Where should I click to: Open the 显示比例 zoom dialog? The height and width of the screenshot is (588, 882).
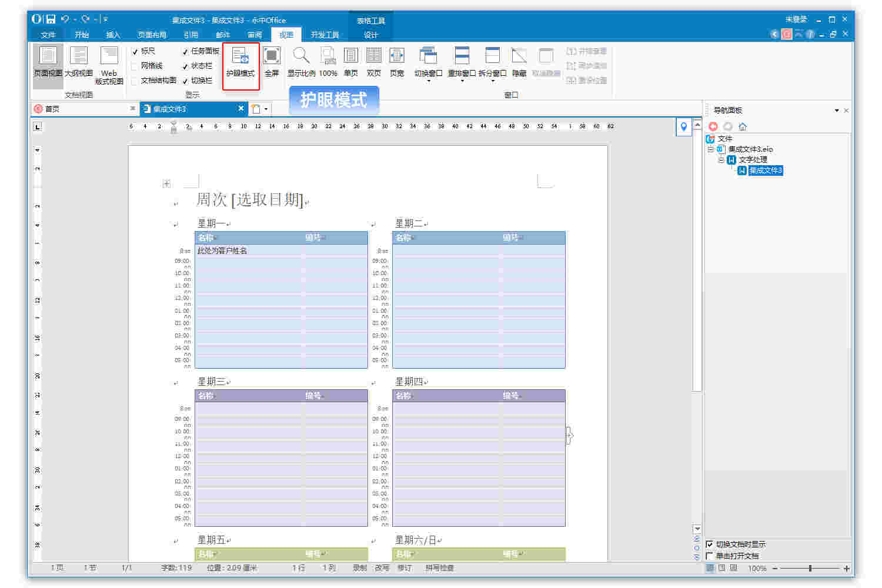[x=301, y=62]
